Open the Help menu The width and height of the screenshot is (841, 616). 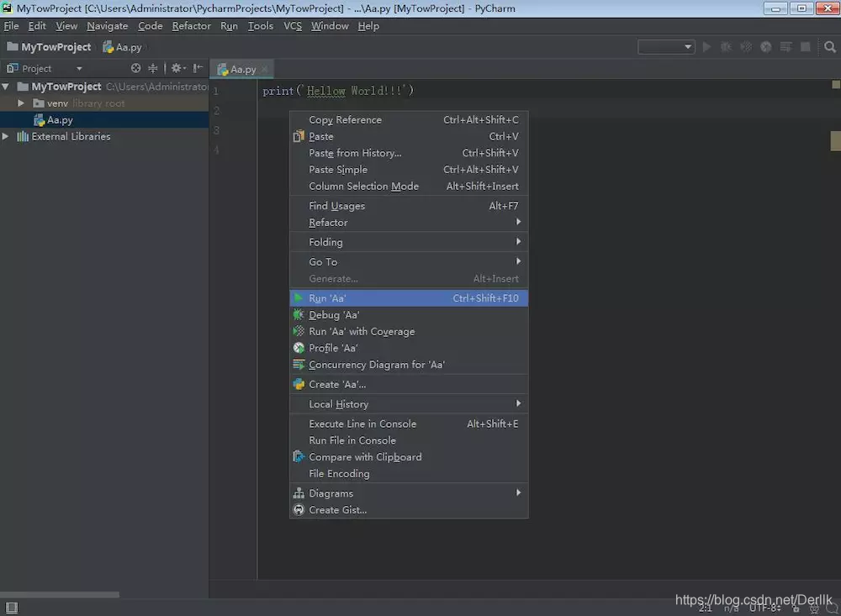(x=368, y=26)
